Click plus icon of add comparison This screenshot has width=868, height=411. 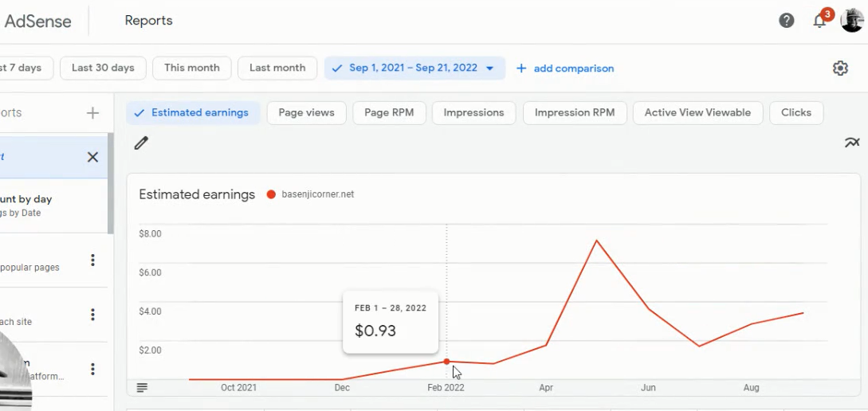[521, 68]
